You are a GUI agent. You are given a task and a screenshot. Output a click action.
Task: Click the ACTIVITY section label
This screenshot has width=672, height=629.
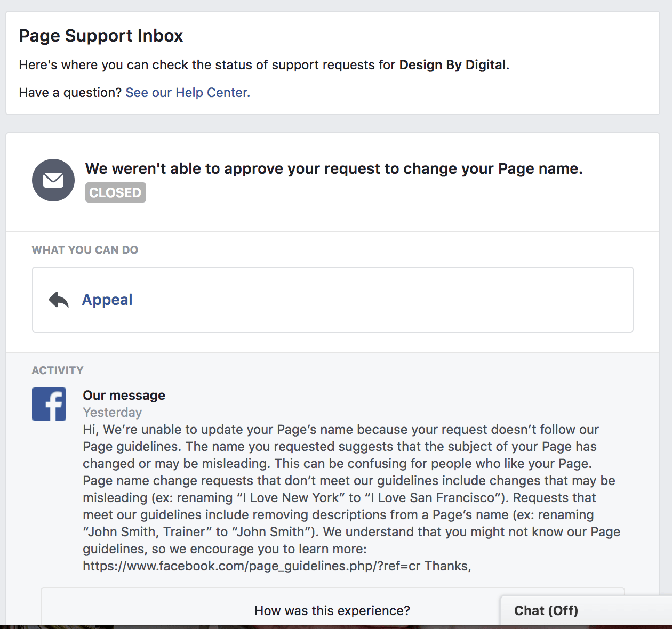point(58,370)
